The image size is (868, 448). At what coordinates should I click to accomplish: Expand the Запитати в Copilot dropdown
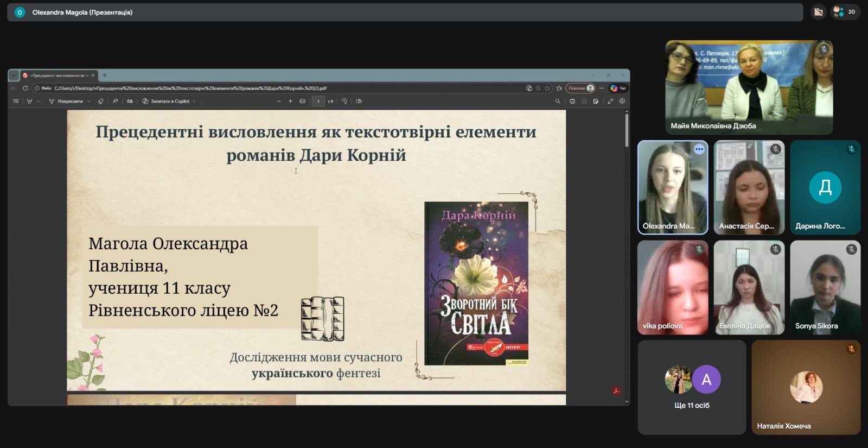pyautogui.click(x=194, y=101)
